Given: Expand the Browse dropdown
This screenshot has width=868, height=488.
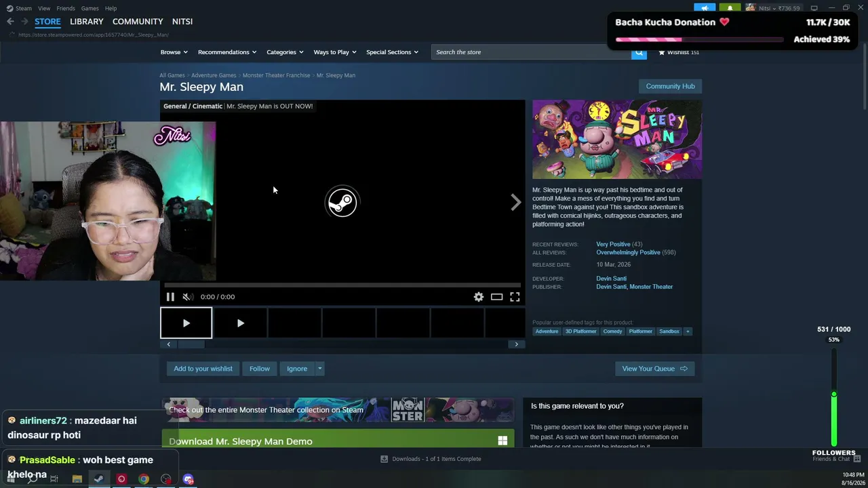Looking at the screenshot, I should coord(174,52).
